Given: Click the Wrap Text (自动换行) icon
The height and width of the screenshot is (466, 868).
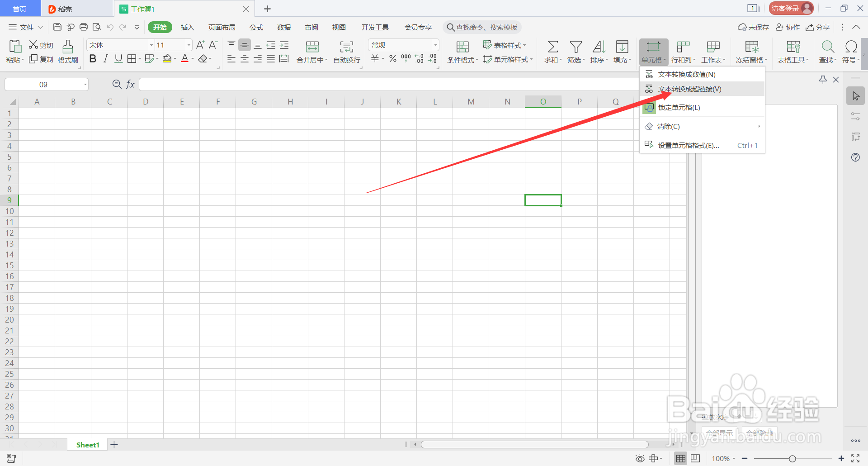Looking at the screenshot, I should click(346, 51).
